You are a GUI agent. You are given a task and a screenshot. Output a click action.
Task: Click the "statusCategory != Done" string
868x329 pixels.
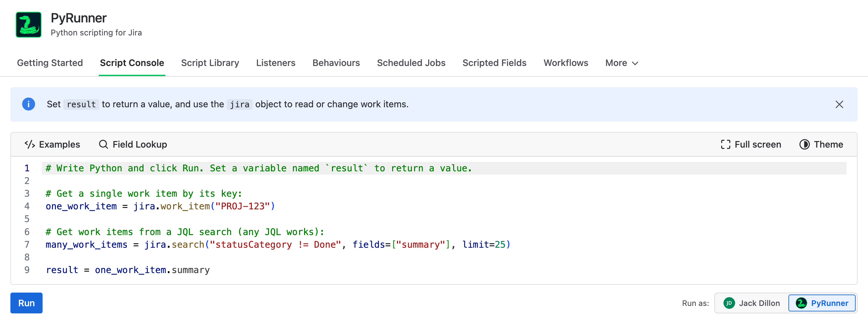click(x=275, y=244)
